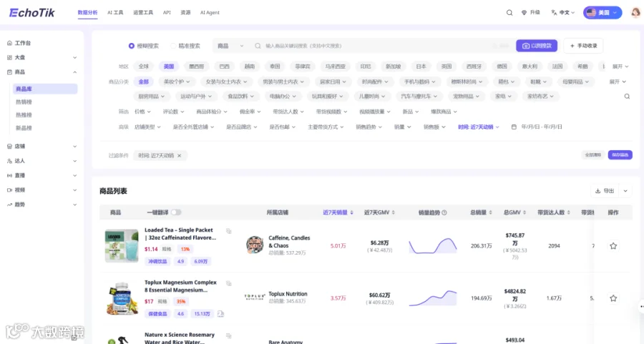The height and width of the screenshot is (344, 644).
Task: Select the 墨西哥 region chip
Action: click(x=196, y=67)
